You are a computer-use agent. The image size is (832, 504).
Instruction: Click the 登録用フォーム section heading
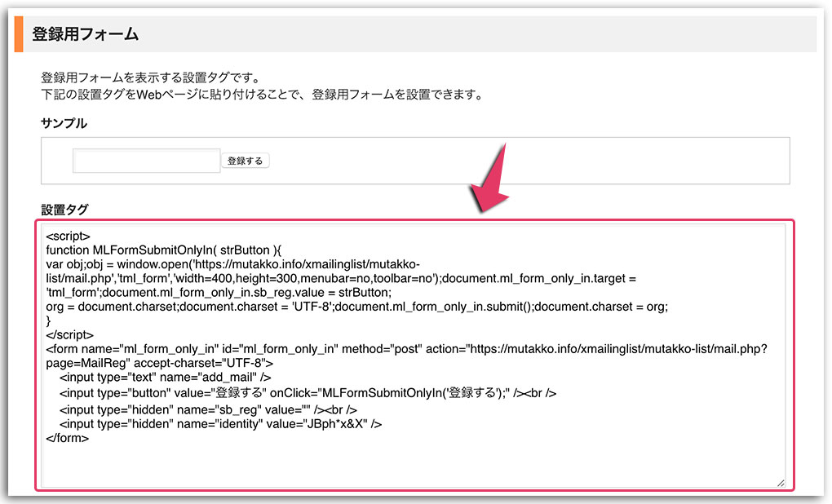click(x=86, y=34)
